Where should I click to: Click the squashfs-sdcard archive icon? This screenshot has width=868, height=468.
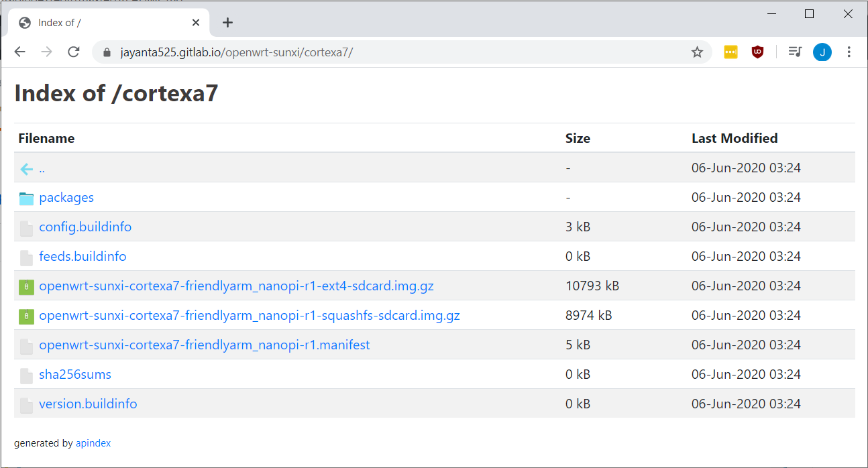(x=26, y=316)
